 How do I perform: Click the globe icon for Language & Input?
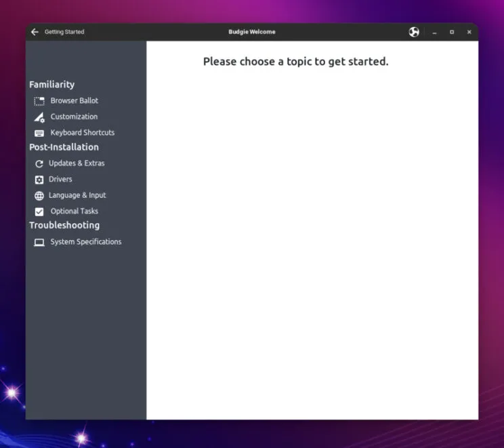click(x=39, y=196)
